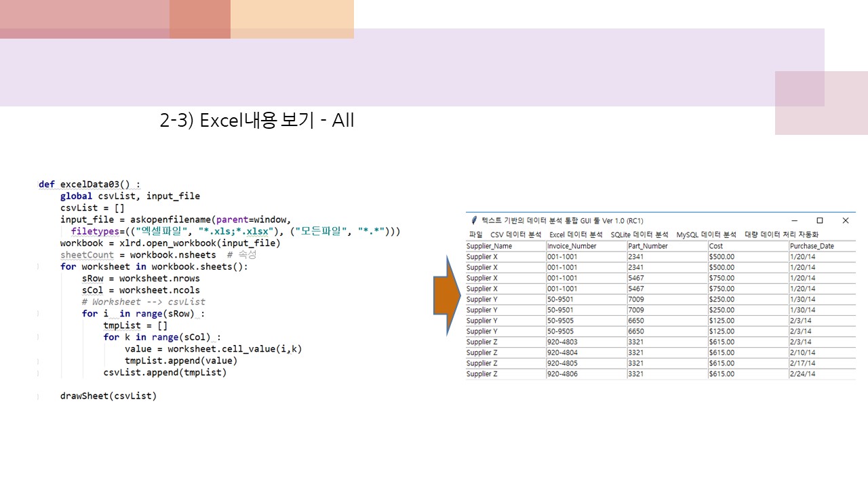868x488 pixels.
Task: Click Supplier Z in the 920-4806 row
Action: 506,374
